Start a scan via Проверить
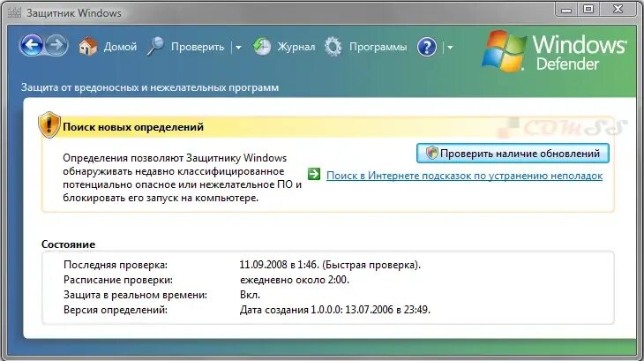This screenshot has height=361, width=644. click(198, 48)
